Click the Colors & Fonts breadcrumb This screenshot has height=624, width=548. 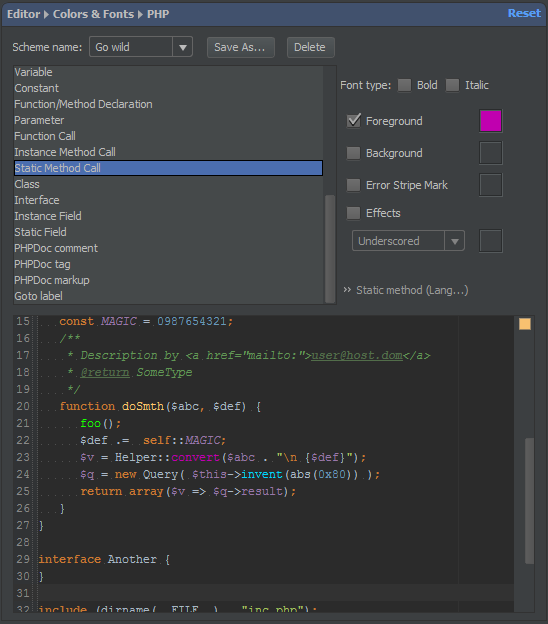click(x=93, y=14)
